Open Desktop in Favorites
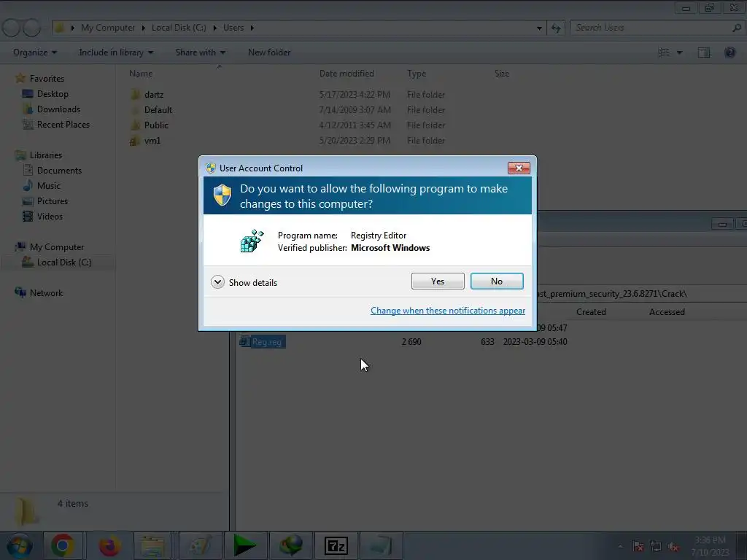The height and width of the screenshot is (560, 747). point(53,94)
